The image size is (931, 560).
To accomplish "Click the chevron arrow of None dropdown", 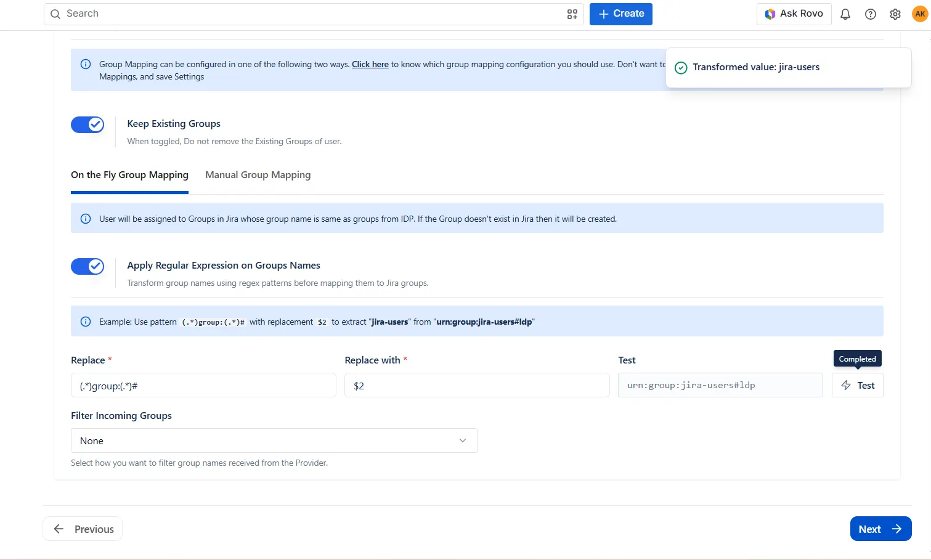I will [x=463, y=440].
